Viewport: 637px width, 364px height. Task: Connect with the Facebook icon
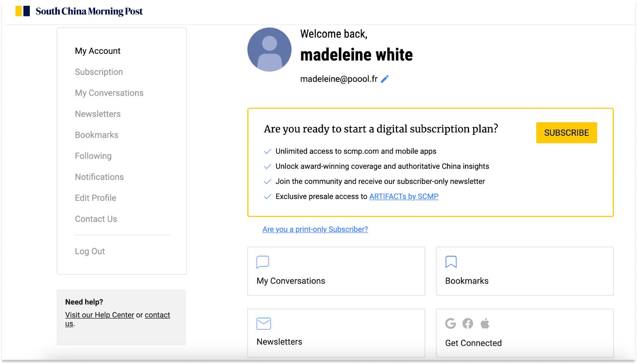467,323
